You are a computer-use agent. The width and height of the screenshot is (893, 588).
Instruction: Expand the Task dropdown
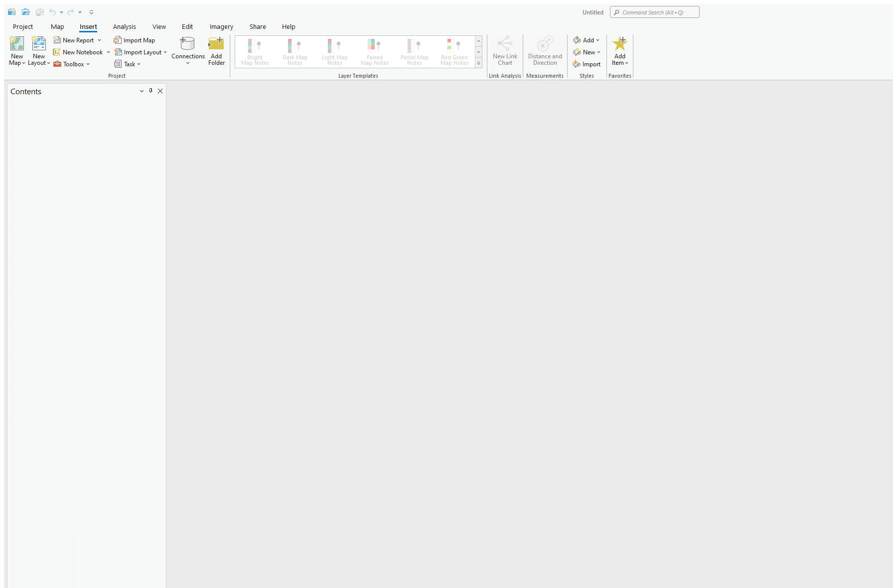139,64
